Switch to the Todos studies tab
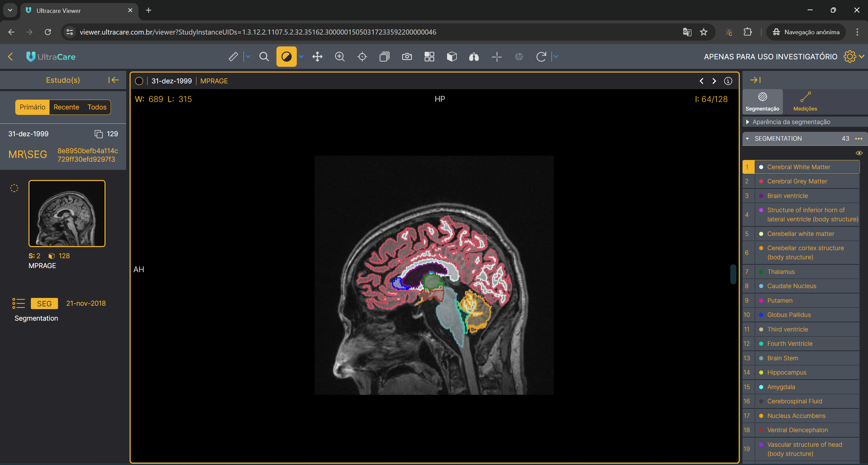Image resolution: width=868 pixels, height=465 pixels. click(97, 107)
